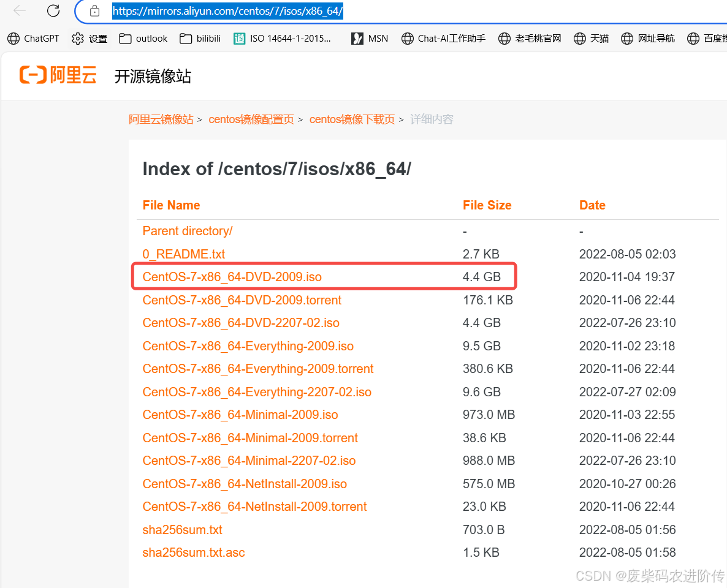Open the ISO 14644-1-2015 bookmark
Viewport: 727px width, 588px height.
point(283,38)
